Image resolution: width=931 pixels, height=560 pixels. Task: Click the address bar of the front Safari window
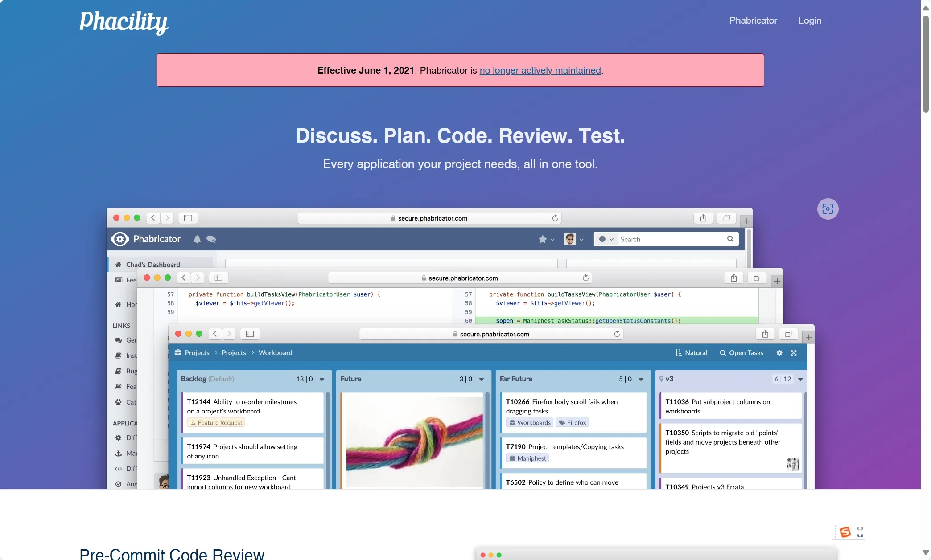coord(491,334)
